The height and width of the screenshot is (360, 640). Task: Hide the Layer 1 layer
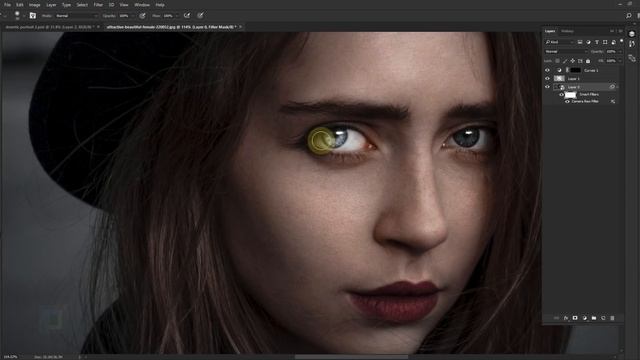(x=547, y=78)
